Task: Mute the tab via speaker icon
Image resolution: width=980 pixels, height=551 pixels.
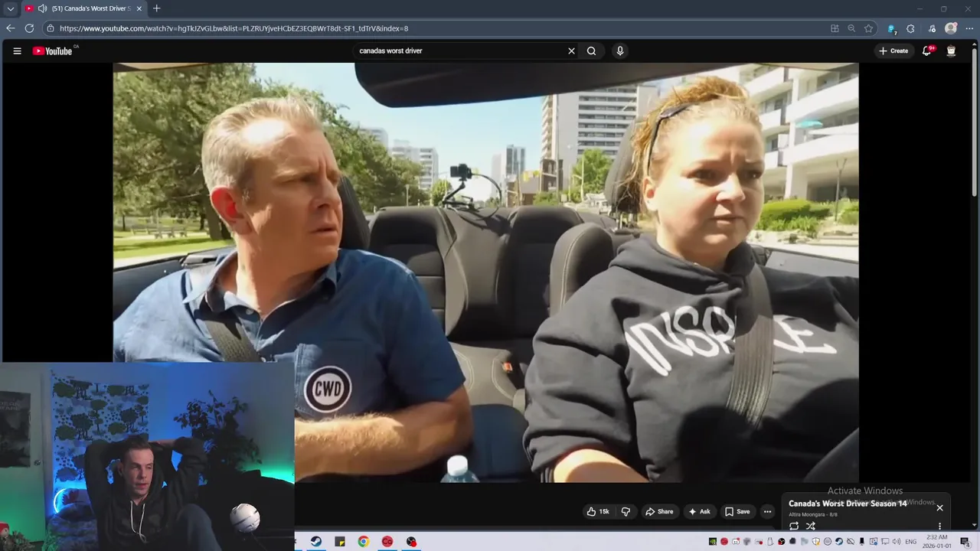Action: [x=42, y=8]
